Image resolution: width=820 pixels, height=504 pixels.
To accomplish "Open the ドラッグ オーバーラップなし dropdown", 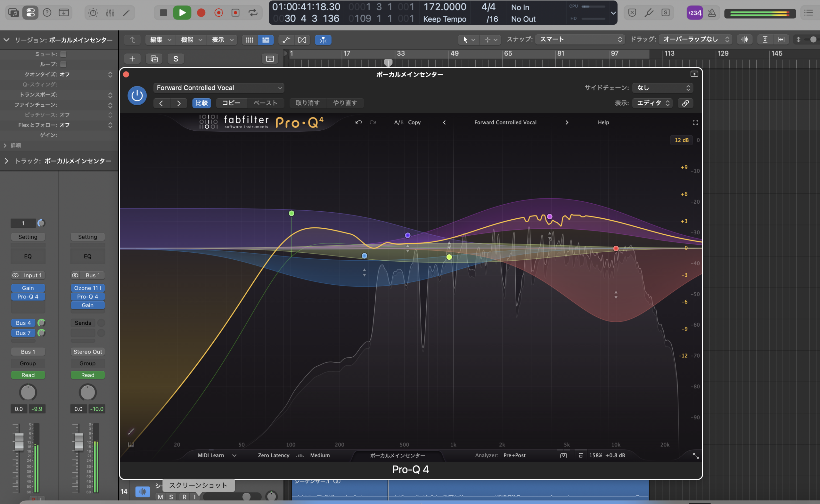I will [x=695, y=39].
